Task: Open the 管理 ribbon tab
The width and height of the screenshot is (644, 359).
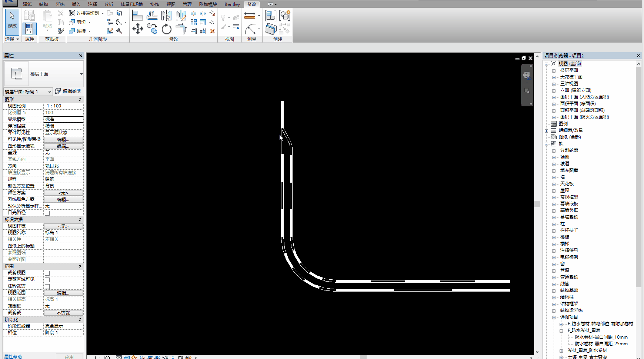Action: click(187, 4)
